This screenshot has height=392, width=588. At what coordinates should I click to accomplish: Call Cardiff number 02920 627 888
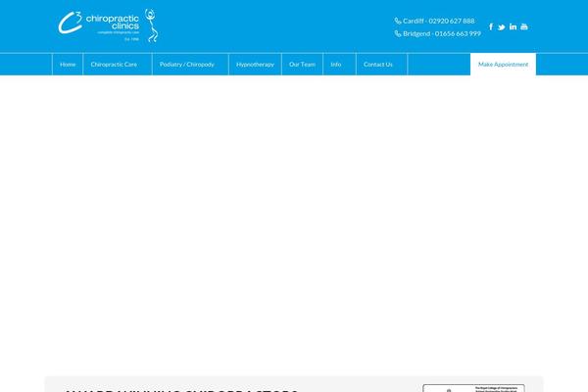439,21
